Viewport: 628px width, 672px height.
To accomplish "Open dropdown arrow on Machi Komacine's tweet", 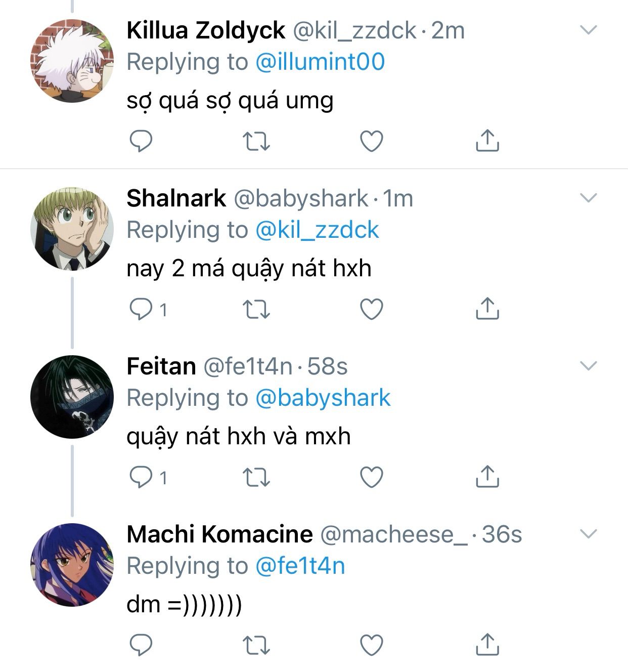I will 589,534.
